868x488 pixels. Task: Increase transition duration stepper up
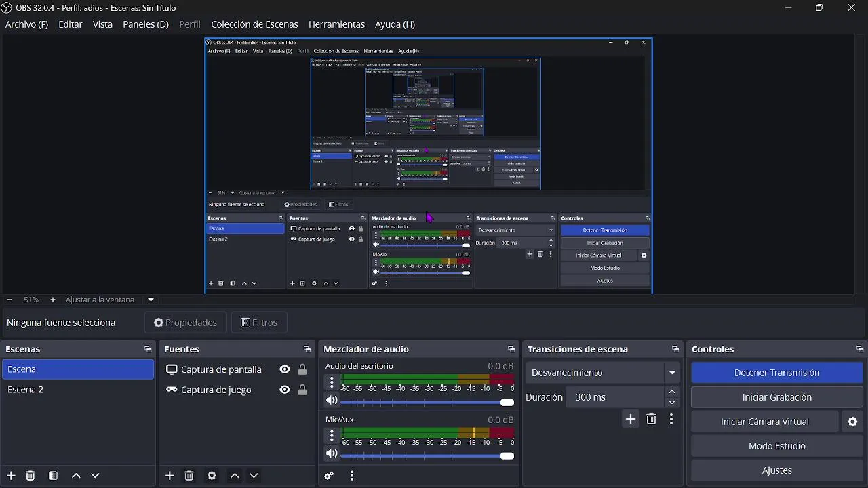click(672, 392)
